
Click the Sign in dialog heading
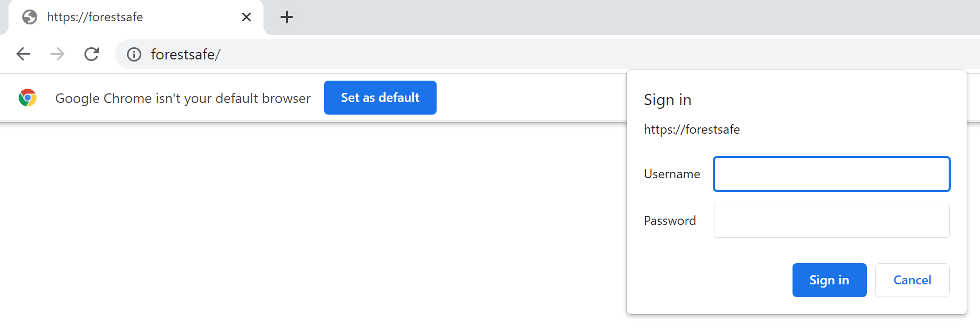[668, 100]
